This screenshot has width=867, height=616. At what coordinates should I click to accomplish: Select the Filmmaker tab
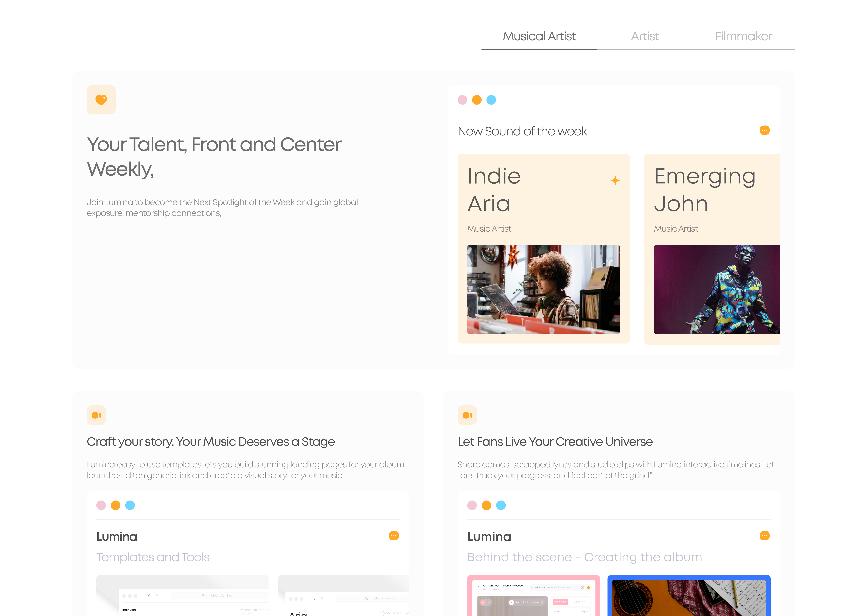(743, 36)
